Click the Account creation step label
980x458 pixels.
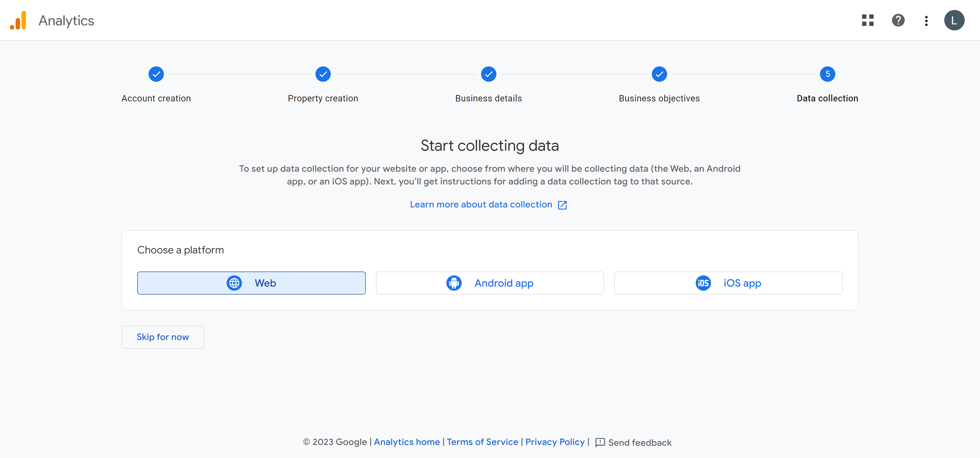pyautogui.click(x=156, y=98)
